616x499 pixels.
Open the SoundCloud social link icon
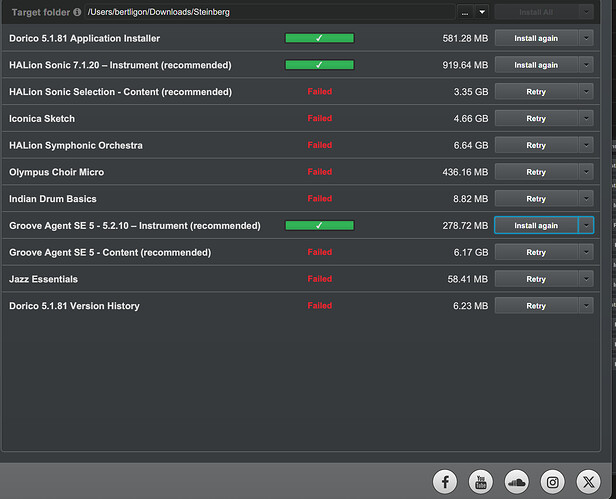tap(517, 482)
